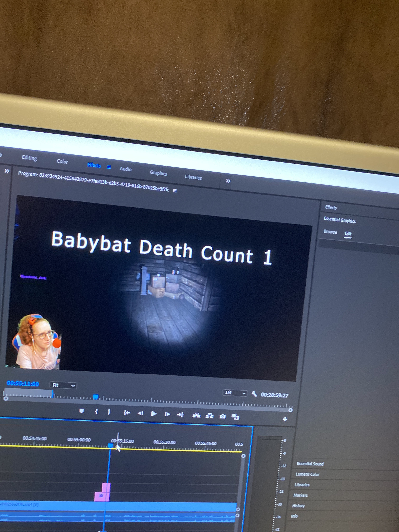Open the Button Editor plus icon
399x532 pixels.
285,419
